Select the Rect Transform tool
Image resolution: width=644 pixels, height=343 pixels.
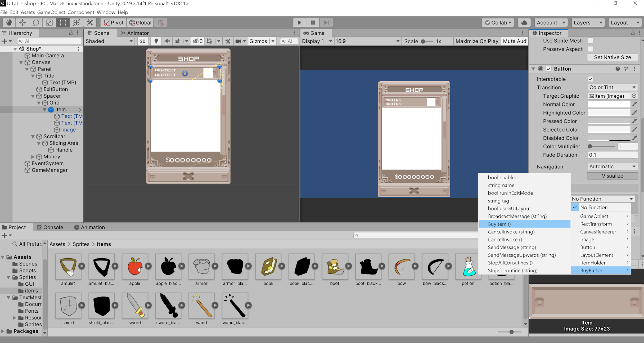tap(63, 23)
